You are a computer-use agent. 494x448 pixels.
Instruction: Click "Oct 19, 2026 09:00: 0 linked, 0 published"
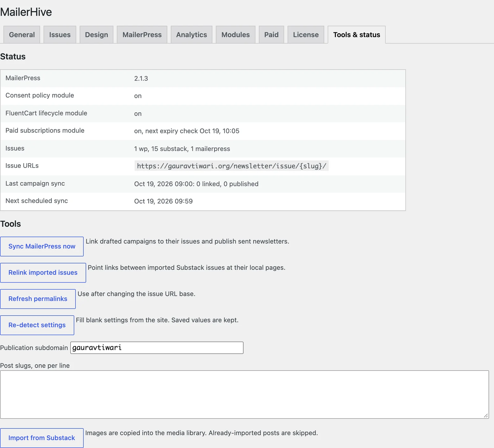point(196,184)
